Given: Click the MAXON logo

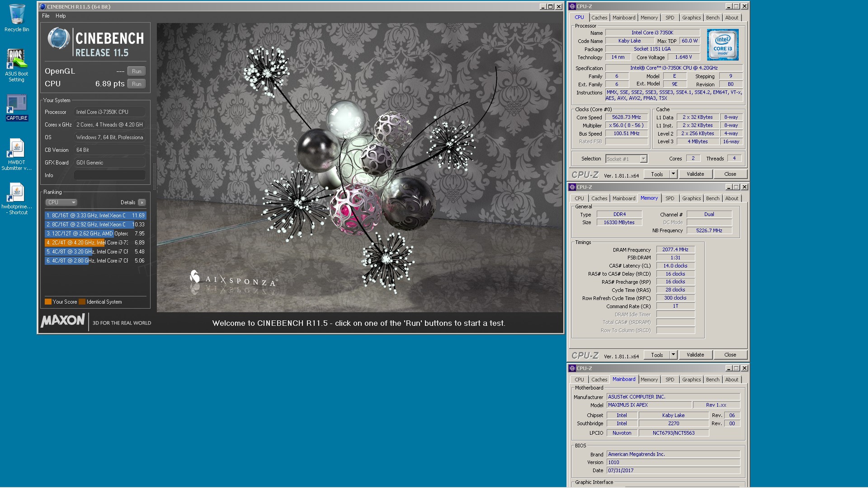Looking at the screenshot, I should pos(63,320).
